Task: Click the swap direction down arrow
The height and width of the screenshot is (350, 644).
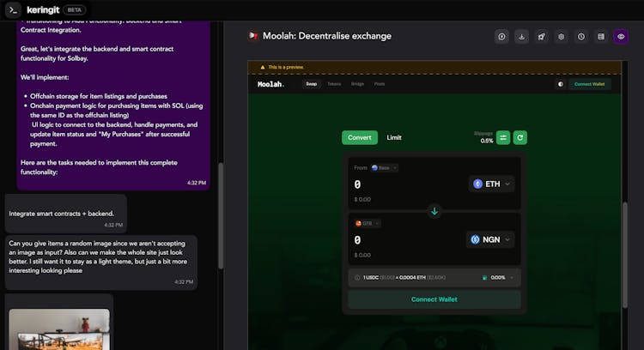Action: point(434,211)
